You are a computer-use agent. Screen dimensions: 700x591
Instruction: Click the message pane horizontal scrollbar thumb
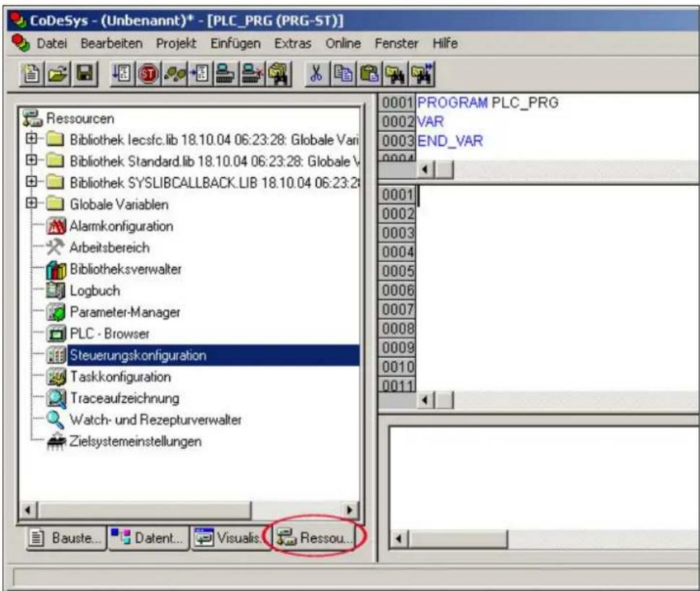point(458,539)
